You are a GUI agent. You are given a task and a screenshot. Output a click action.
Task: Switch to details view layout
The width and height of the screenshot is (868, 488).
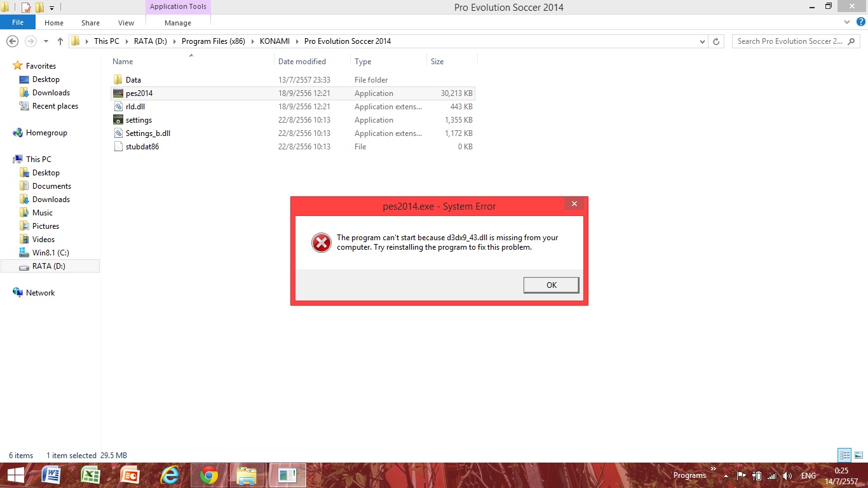pos(844,455)
